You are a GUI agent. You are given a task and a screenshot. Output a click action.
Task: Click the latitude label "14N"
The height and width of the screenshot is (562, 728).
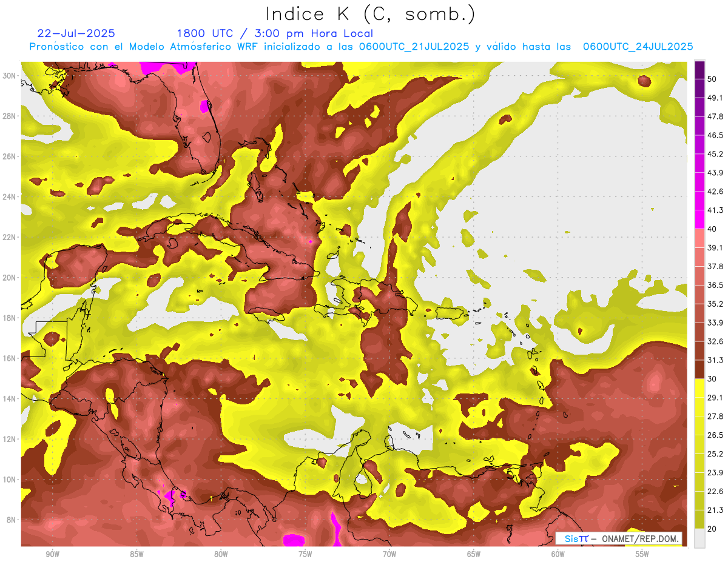10,398
